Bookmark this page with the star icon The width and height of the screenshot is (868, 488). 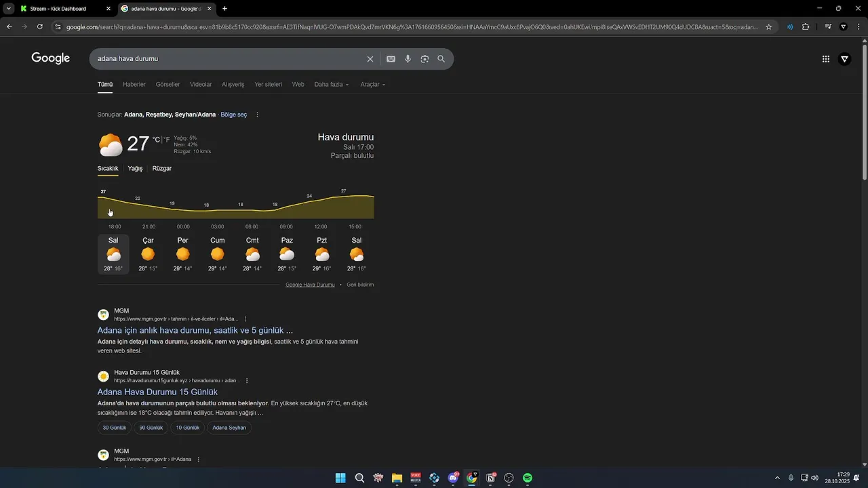(768, 27)
